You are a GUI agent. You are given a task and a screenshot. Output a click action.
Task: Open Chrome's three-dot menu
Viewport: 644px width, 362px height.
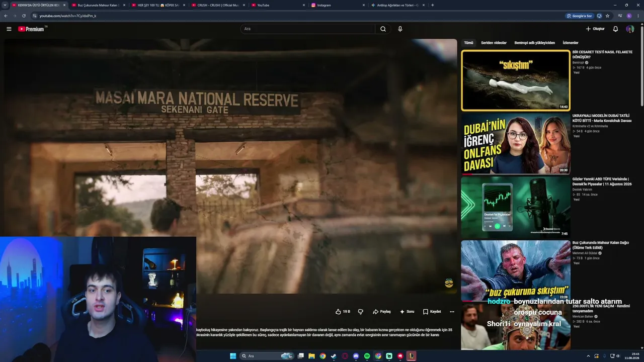coord(638,16)
